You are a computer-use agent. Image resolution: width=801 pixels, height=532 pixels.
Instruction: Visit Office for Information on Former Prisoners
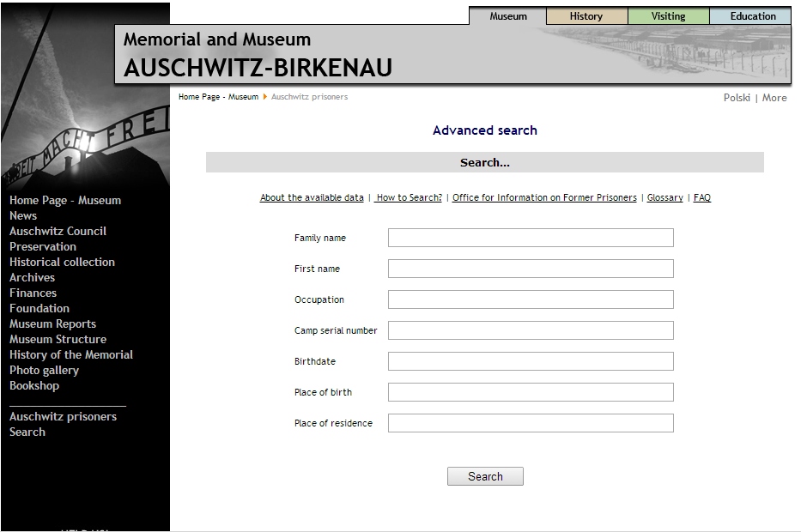(544, 197)
